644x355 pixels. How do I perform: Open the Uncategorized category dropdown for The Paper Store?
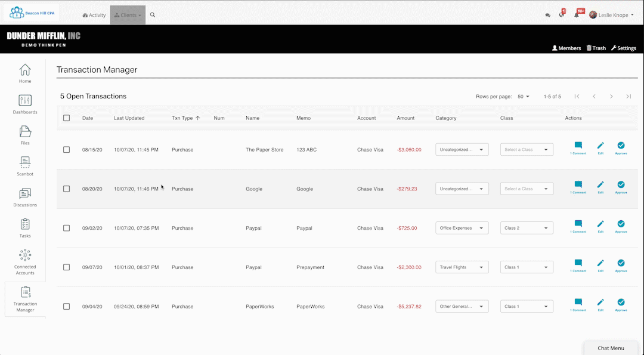462,149
